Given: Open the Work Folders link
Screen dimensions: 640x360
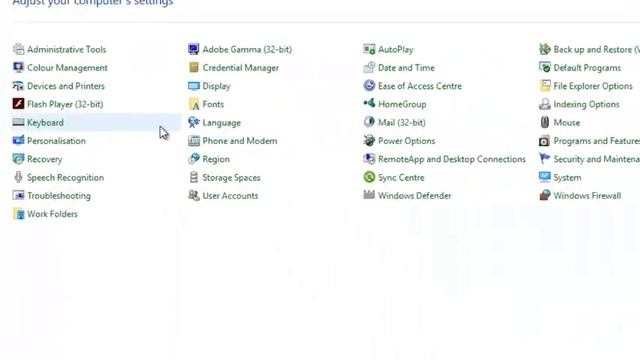Looking at the screenshot, I should click(52, 214).
